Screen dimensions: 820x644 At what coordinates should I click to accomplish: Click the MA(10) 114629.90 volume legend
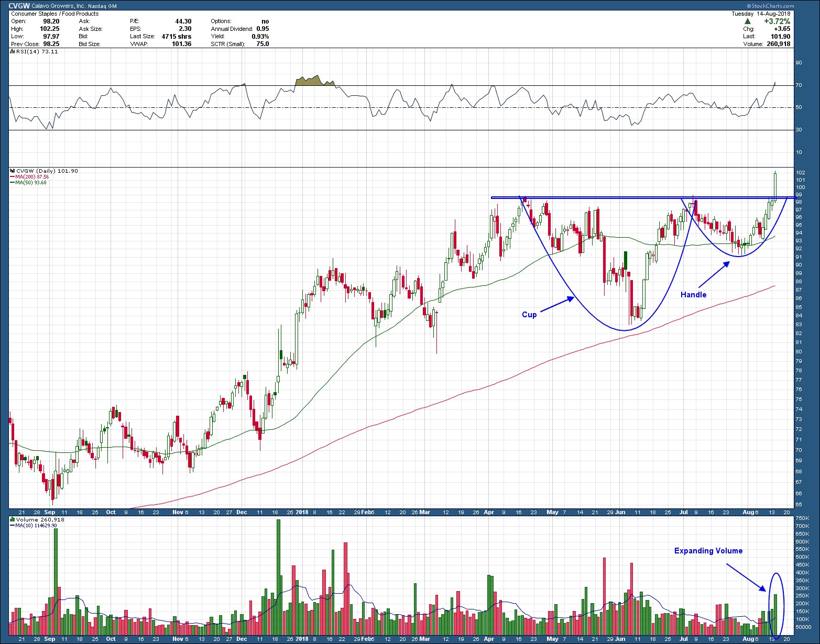[34, 525]
